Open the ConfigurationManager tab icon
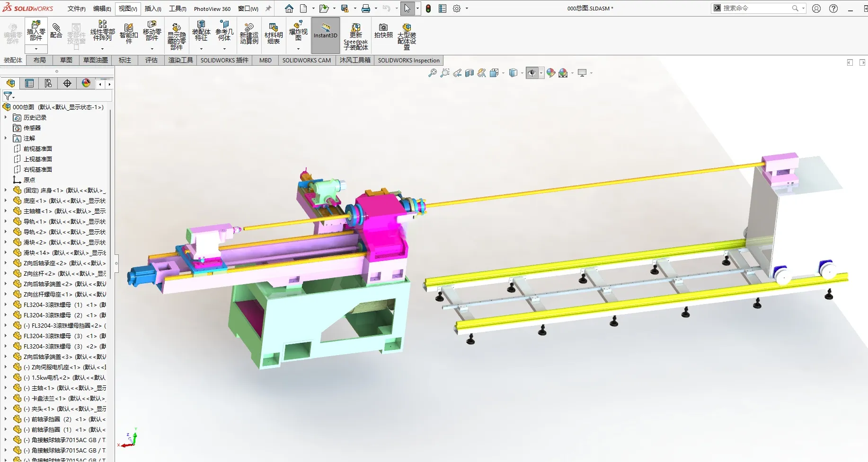The height and width of the screenshot is (462, 868). (48, 83)
